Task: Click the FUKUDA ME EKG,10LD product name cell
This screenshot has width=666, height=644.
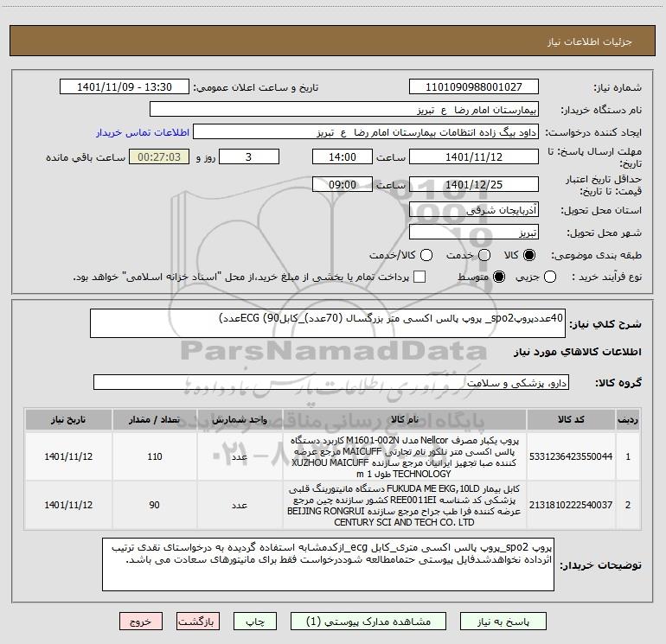Action: point(405,505)
